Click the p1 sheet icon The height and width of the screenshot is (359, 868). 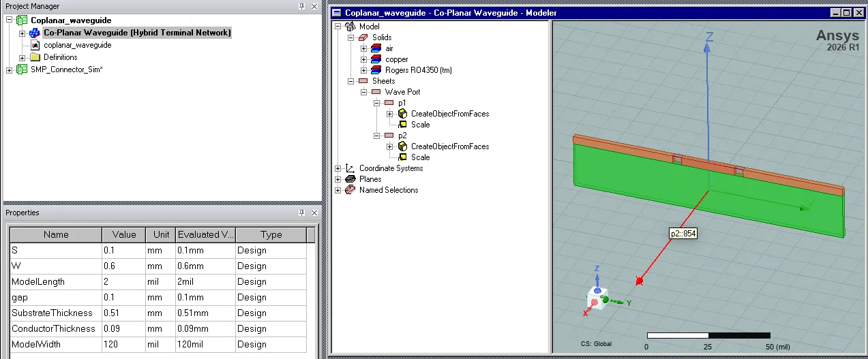point(389,103)
